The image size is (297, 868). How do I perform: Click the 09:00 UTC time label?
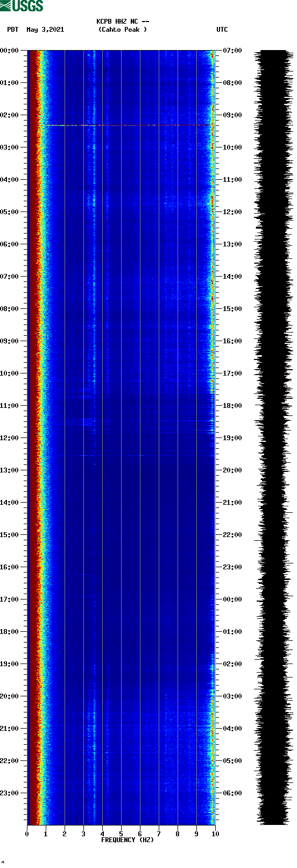[232, 115]
